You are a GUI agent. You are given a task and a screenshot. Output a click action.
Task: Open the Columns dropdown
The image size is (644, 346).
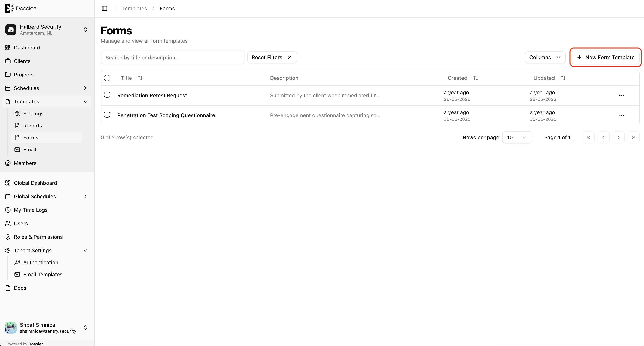545,57
